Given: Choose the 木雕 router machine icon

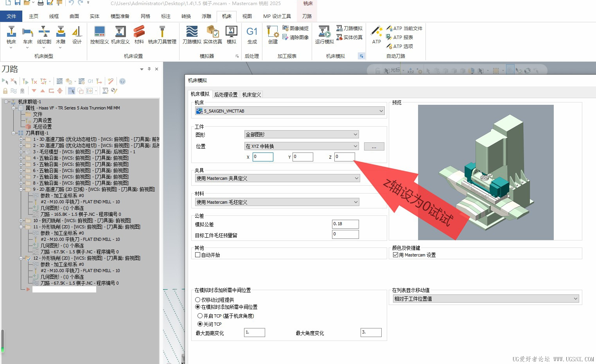Looking at the screenshot, I should (61, 35).
